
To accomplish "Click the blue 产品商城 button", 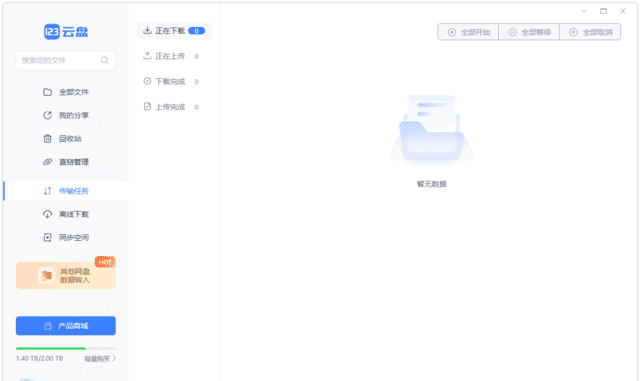I will tap(66, 325).
